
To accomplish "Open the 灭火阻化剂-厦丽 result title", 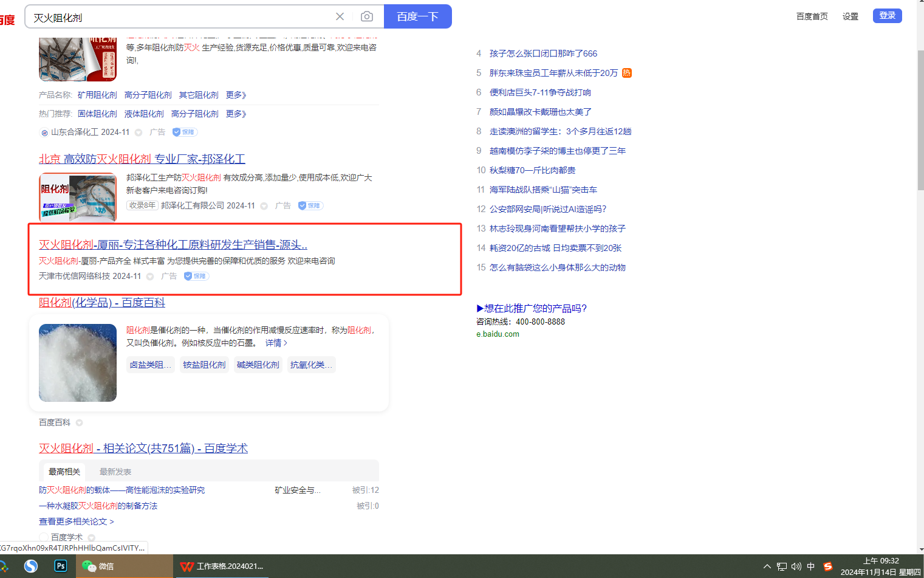I will click(173, 244).
